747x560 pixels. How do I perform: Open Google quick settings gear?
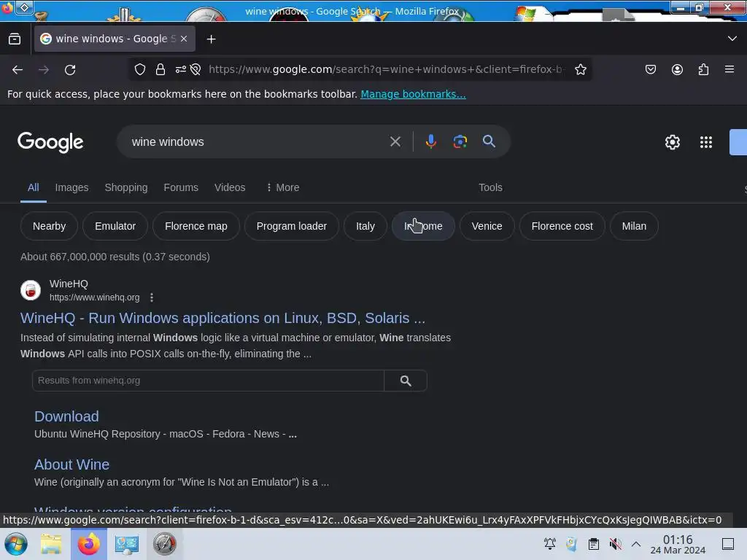[672, 142]
